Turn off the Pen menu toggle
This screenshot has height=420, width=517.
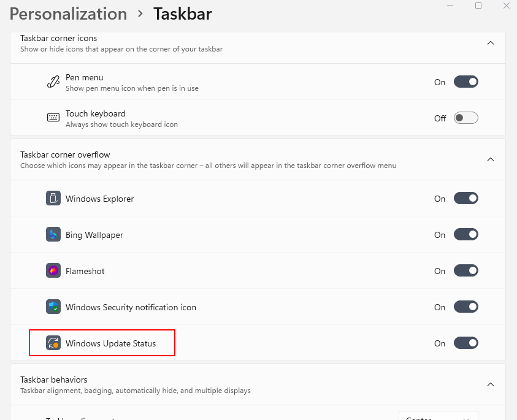tap(466, 82)
